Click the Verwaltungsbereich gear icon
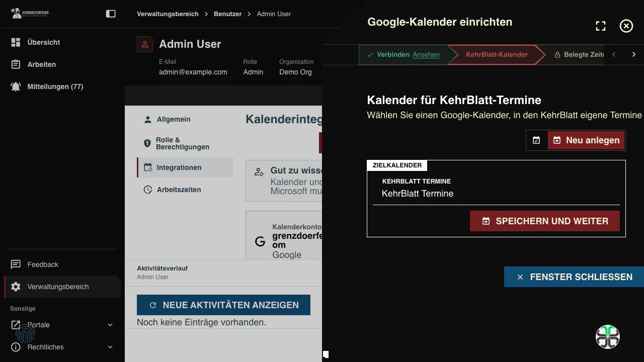The width and height of the screenshot is (644, 362). [16, 287]
